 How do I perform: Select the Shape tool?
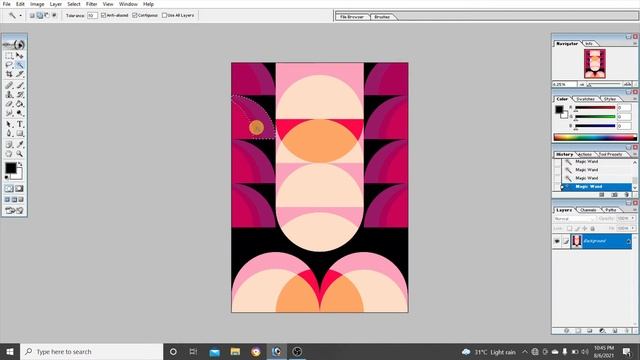(20, 133)
